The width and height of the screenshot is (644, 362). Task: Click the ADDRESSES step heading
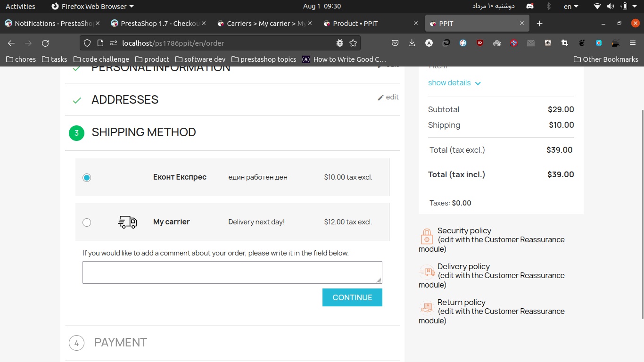click(125, 99)
